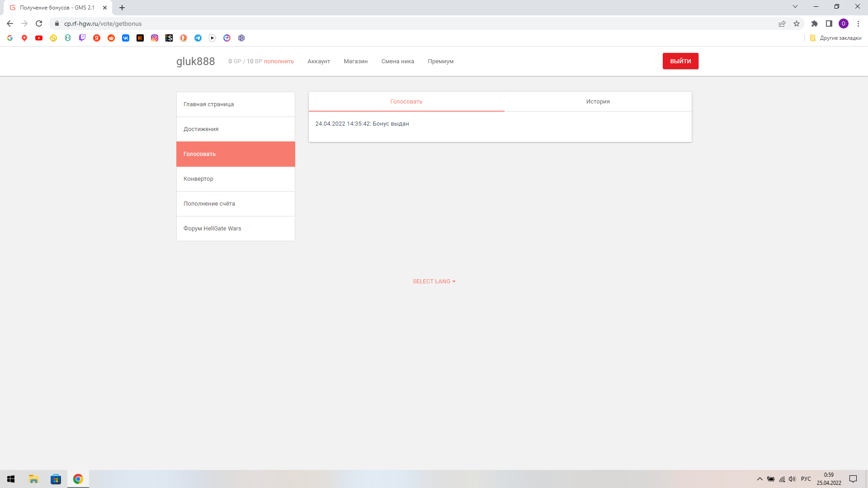Open the tab search chevron in the title bar
868x488 pixels.
click(x=795, y=6)
